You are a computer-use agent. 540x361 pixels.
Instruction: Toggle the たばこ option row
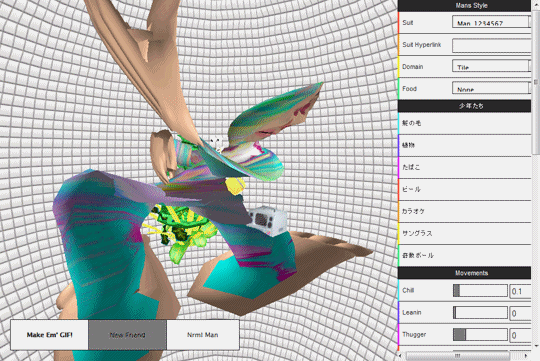[x=465, y=167]
